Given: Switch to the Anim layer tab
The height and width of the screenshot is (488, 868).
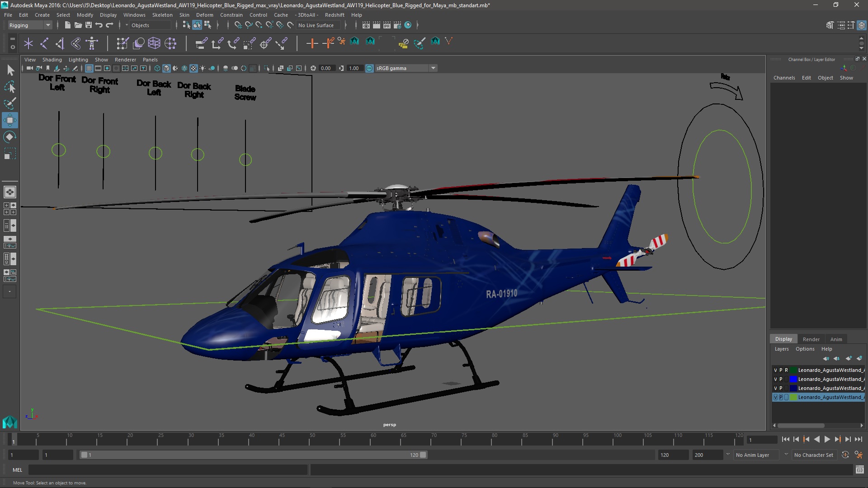Looking at the screenshot, I should click(x=836, y=339).
